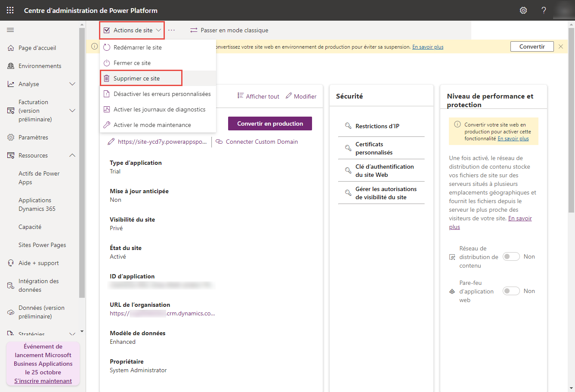Click the main page vertical scrollbar
The image size is (575, 392).
click(x=572, y=120)
